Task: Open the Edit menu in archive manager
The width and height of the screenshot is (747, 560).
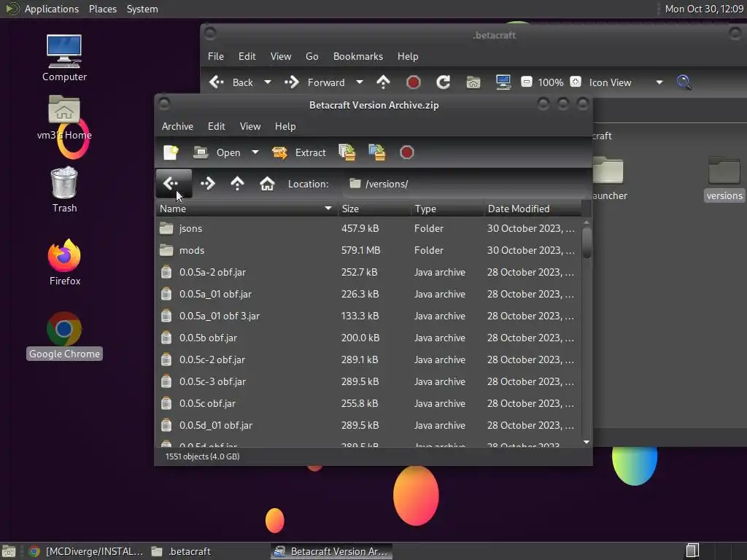Action: [x=216, y=126]
